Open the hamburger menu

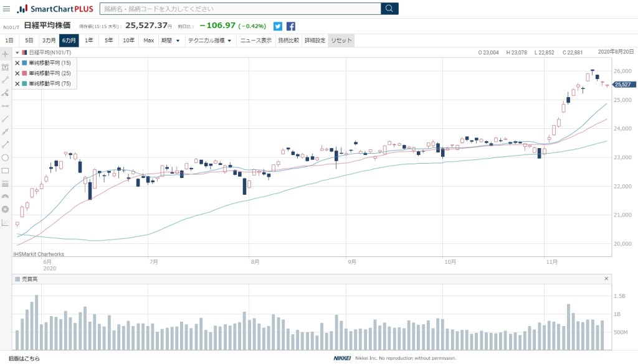click(x=6, y=9)
